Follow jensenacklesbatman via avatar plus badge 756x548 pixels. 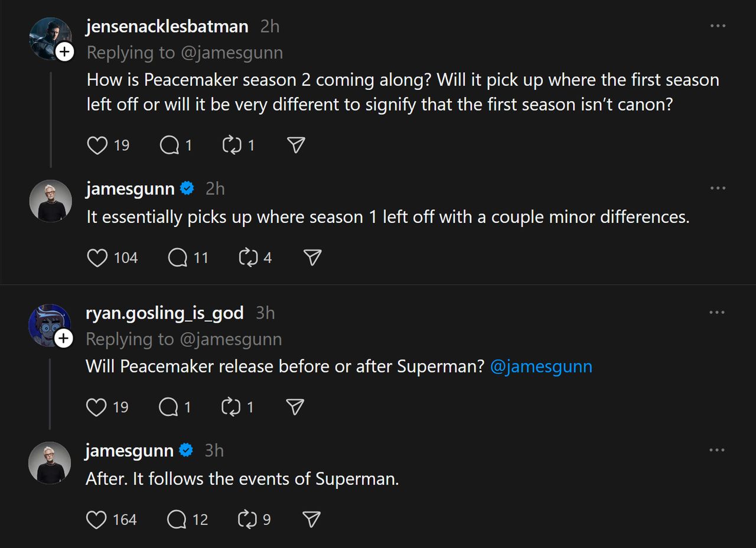pos(64,52)
